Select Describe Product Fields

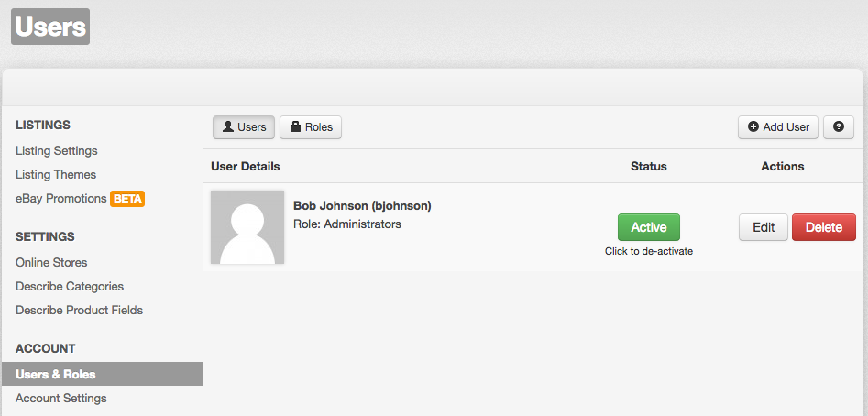(80, 310)
